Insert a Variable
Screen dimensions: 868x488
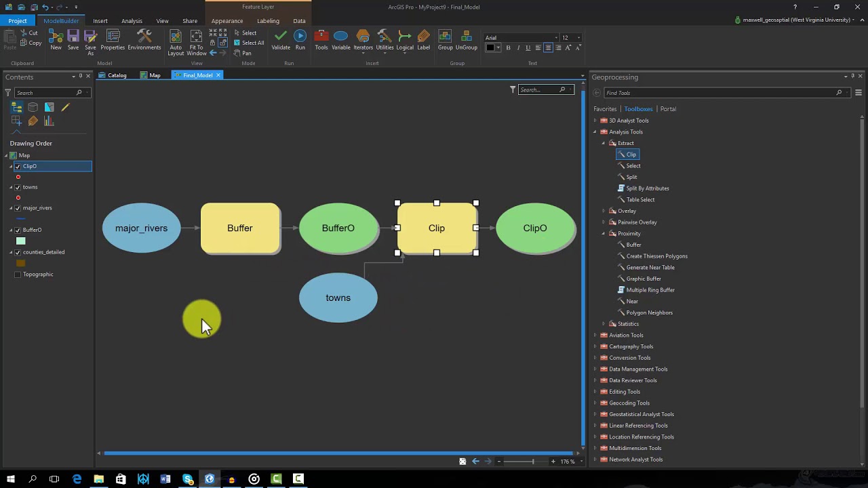coord(341,40)
